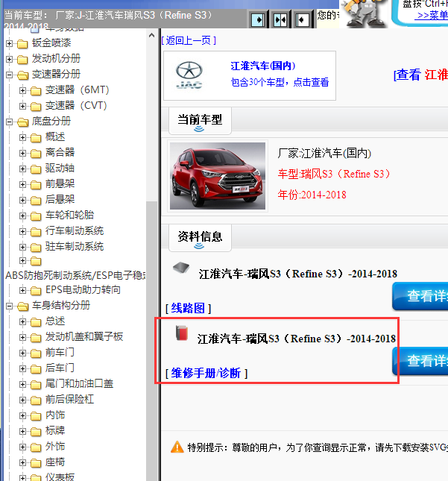Image resolution: width=448 pixels, height=481 pixels.
Task: Open the 线路图 link
Action: [x=188, y=308]
